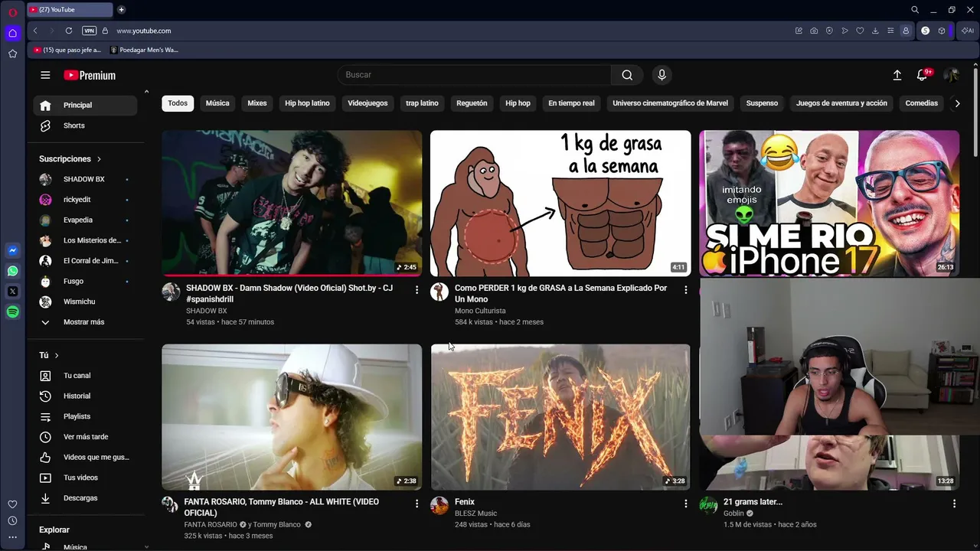Viewport: 980px width, 551px height.
Task: Play the SHADOW BX Damn Shadow thumbnail
Action: pyautogui.click(x=292, y=204)
